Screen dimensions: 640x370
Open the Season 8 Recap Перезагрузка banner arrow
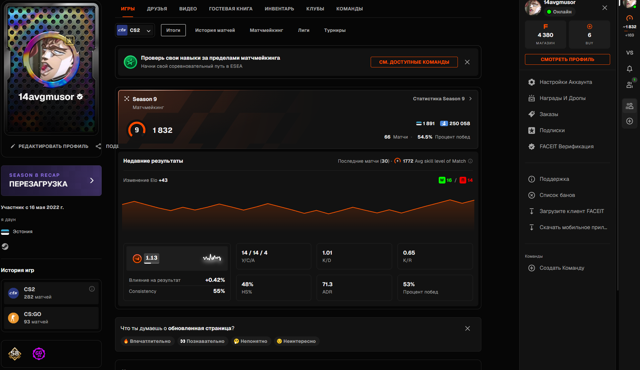(92, 180)
